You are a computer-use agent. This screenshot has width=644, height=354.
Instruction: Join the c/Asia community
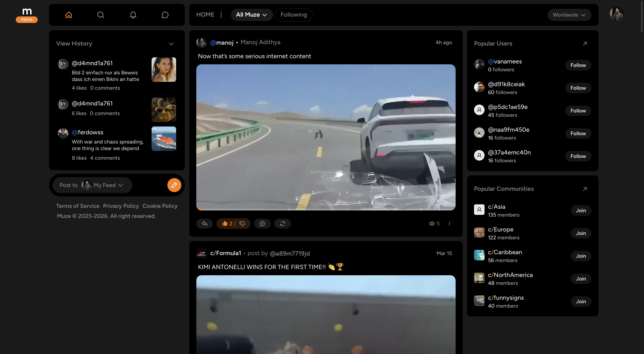click(x=581, y=210)
